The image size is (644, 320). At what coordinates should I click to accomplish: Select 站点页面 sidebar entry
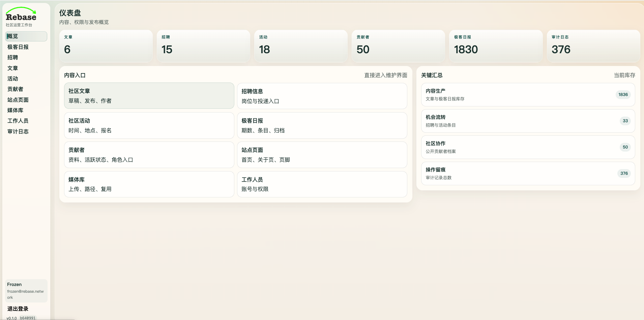point(18,100)
